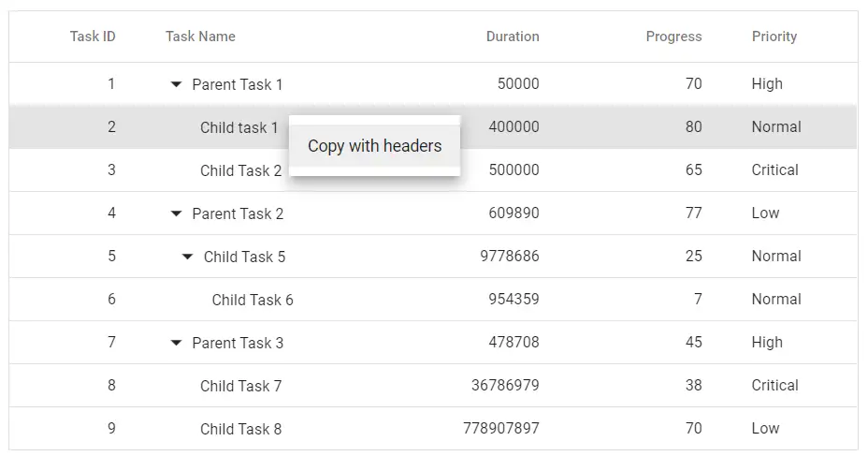Viewport: 868px width, 456px height.
Task: Click the duration value 609890
Action: (x=514, y=213)
